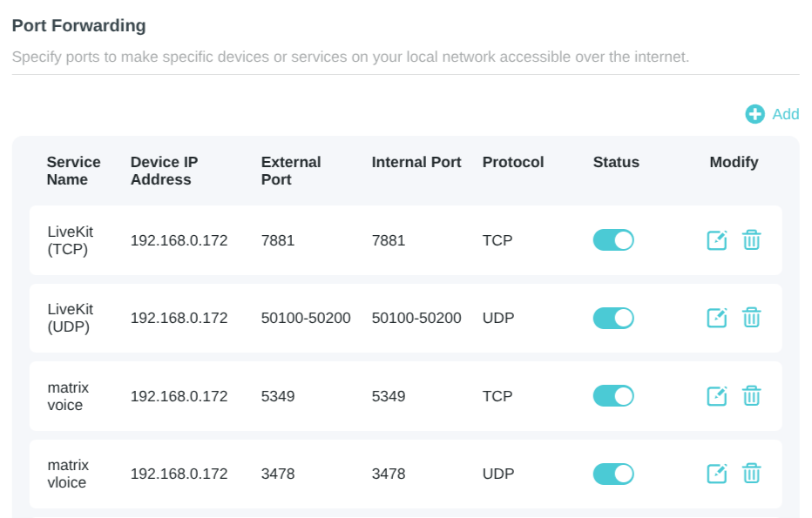Toggle off the LiveKit (UDP) status switch
The width and height of the screenshot is (812, 518).
click(x=613, y=318)
